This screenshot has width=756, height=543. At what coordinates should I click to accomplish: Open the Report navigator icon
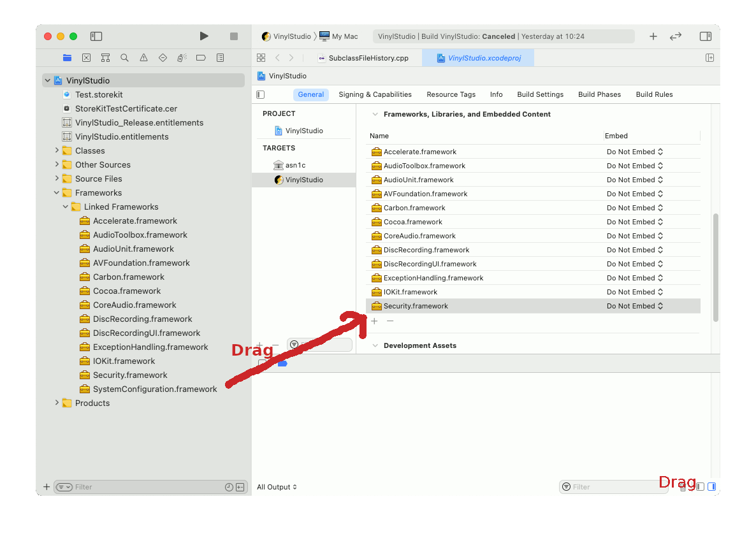[x=221, y=58]
